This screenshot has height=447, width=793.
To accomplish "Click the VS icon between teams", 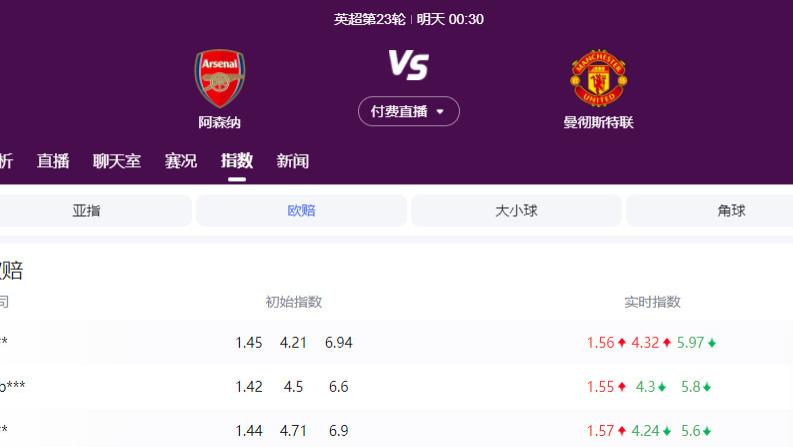I will click(x=408, y=66).
